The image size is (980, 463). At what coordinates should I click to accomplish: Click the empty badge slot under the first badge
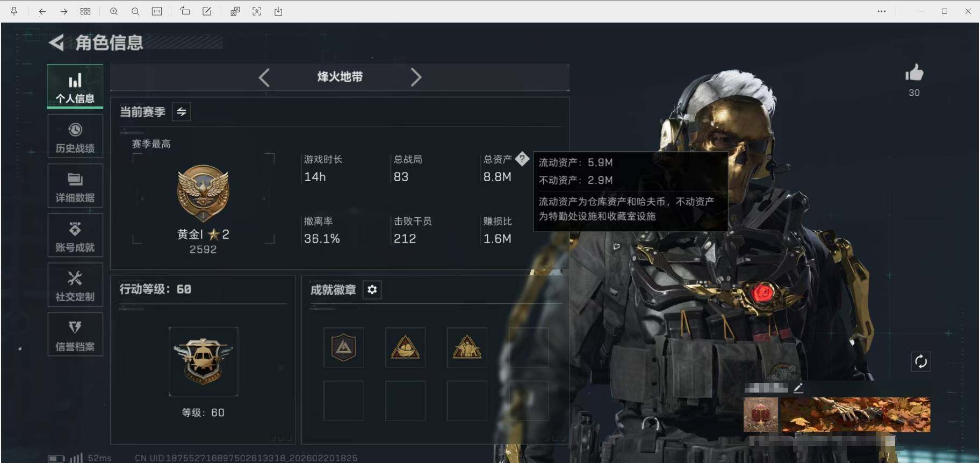pyautogui.click(x=343, y=401)
